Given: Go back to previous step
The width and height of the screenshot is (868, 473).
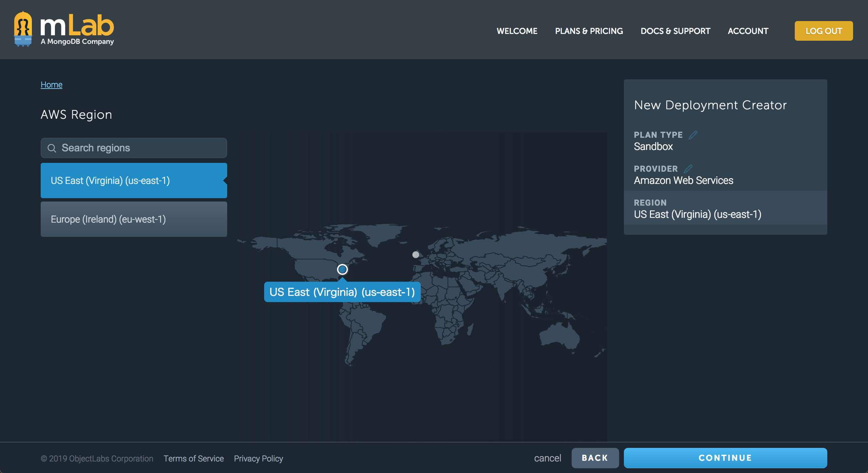Looking at the screenshot, I should [595, 458].
